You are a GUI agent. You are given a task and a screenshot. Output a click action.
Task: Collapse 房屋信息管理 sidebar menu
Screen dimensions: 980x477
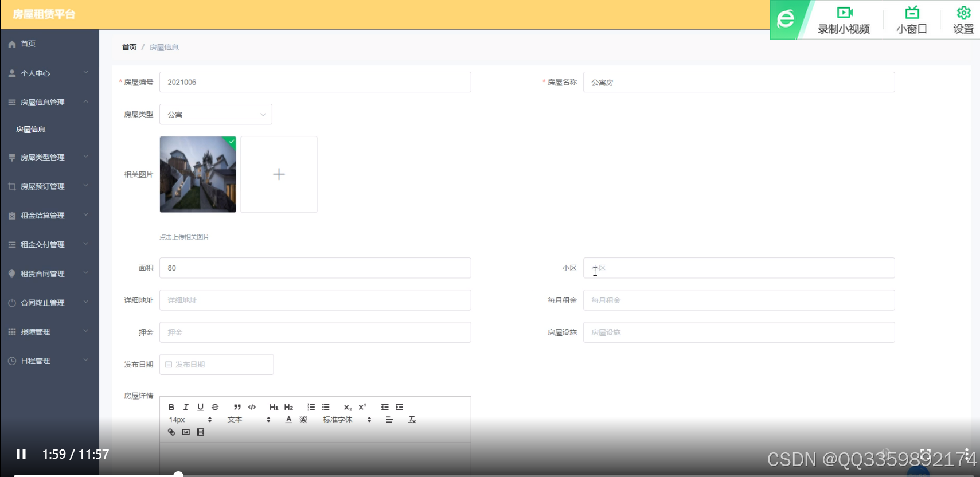point(49,102)
